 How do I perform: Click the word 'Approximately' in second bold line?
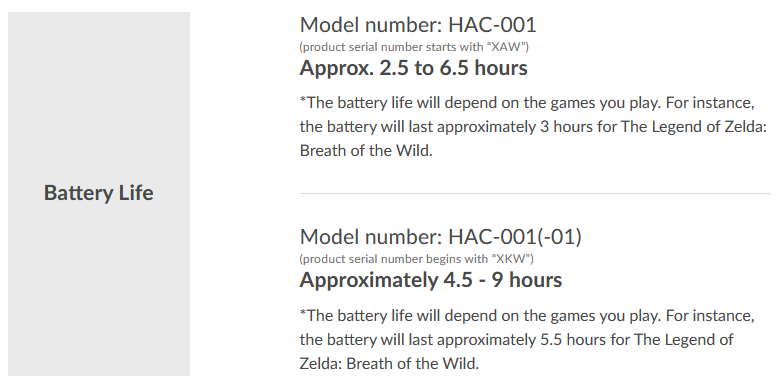[368, 280]
